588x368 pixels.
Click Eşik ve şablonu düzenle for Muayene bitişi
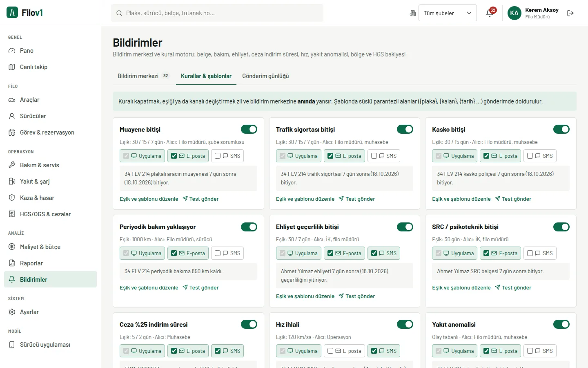(x=149, y=199)
